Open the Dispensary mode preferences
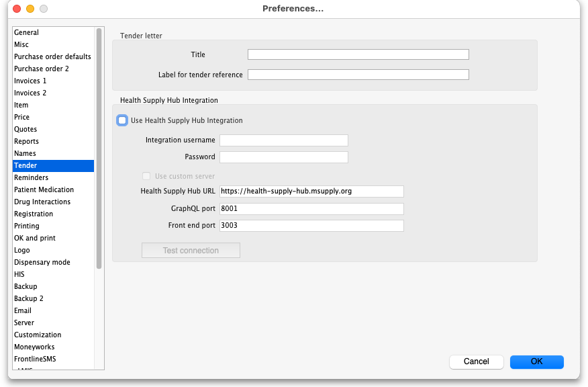The image size is (588, 387). coord(42,262)
